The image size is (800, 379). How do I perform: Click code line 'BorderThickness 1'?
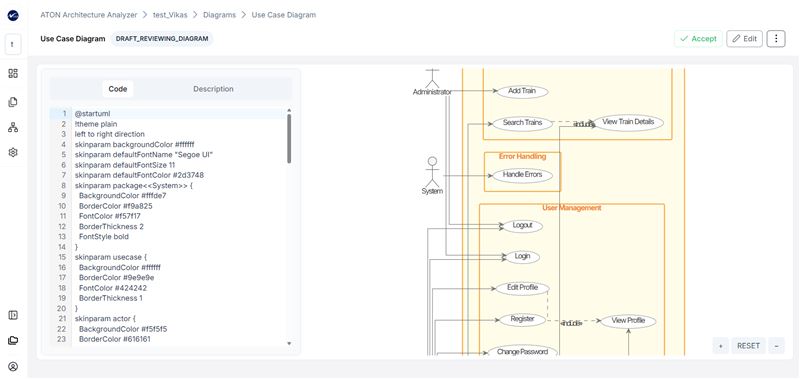111,298
